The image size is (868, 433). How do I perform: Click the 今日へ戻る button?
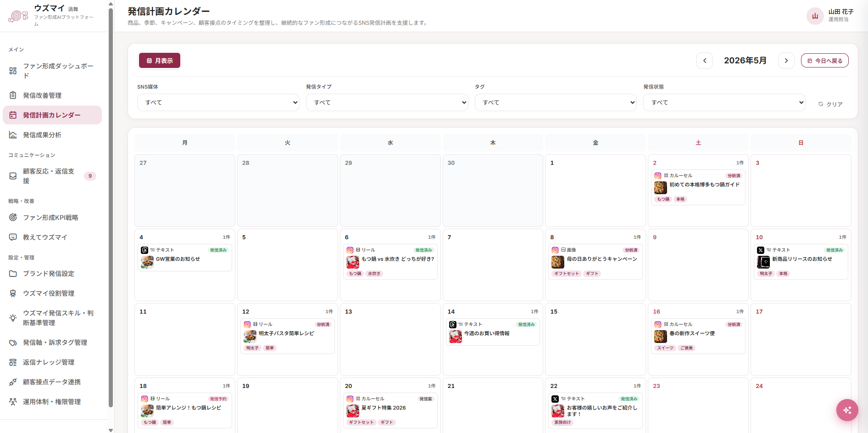825,61
